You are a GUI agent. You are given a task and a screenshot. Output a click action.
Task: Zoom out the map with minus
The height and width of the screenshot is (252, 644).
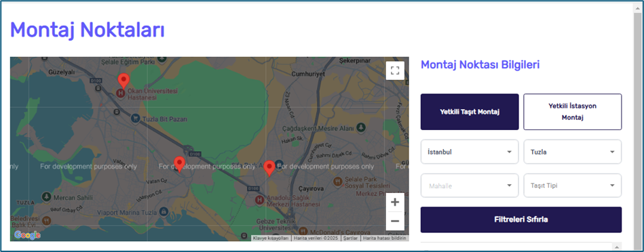(395, 222)
